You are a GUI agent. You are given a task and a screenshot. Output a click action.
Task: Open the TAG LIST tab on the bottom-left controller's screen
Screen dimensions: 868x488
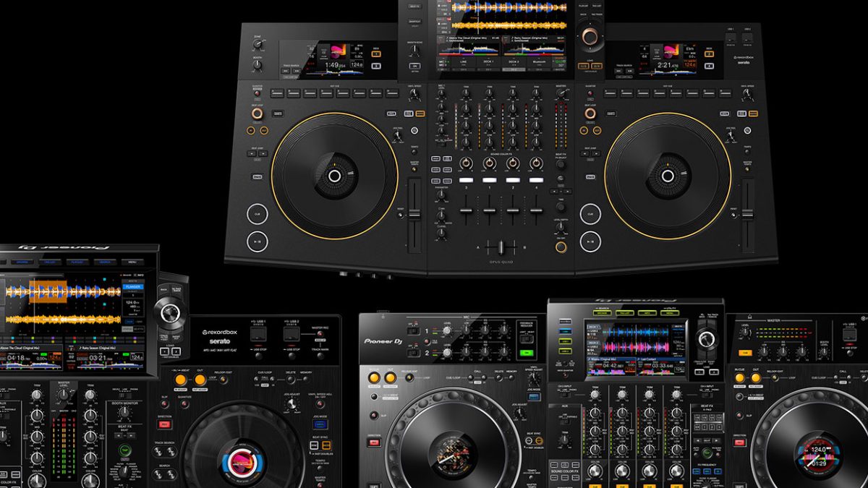click(48, 262)
